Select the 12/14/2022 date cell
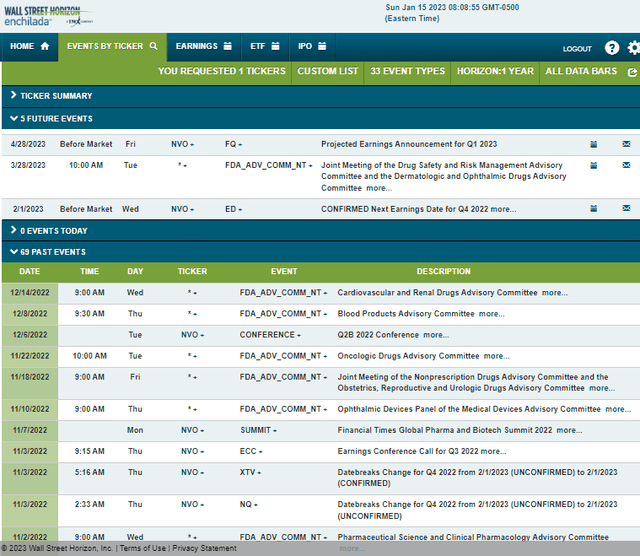The height and width of the screenshot is (556, 640). 30,293
